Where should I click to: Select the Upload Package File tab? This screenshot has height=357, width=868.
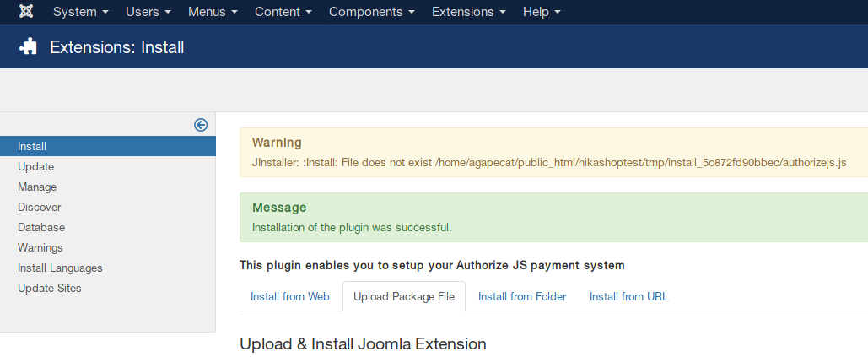[404, 296]
